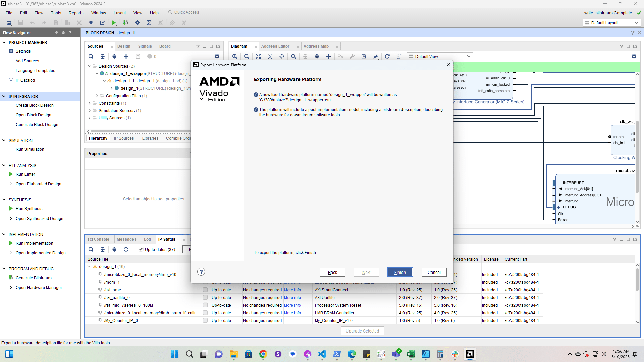Click More info link for AXI SmartConnect
This screenshot has width=644, height=362.
292,290
